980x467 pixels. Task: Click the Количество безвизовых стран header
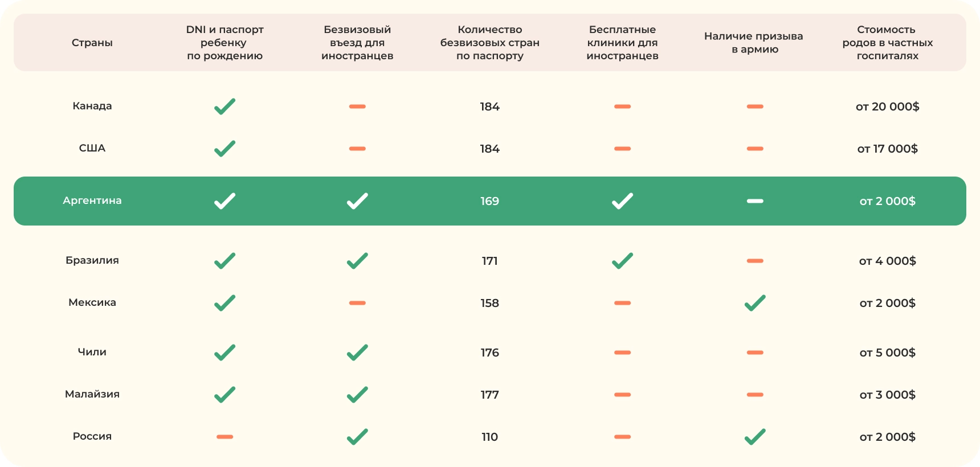click(x=489, y=43)
